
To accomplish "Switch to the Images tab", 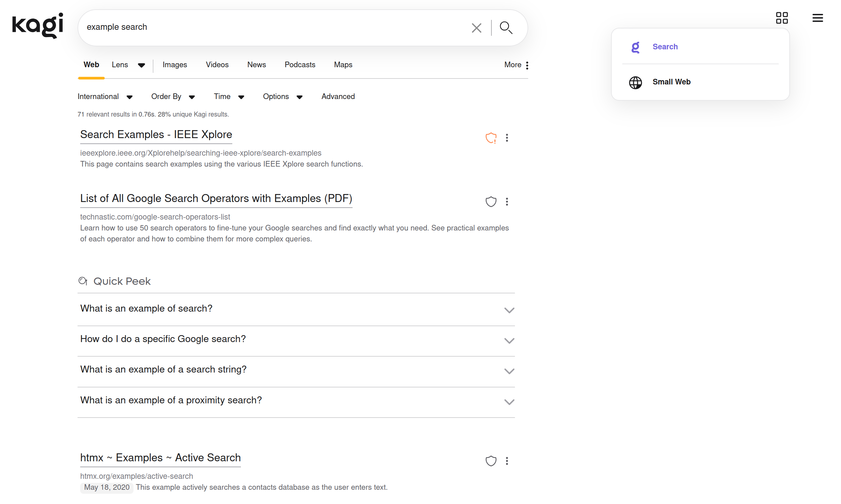I will pyautogui.click(x=175, y=65).
